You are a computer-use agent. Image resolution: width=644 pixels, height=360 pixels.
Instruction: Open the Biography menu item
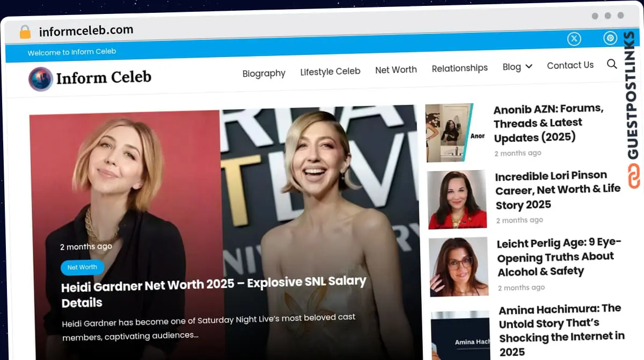click(264, 73)
